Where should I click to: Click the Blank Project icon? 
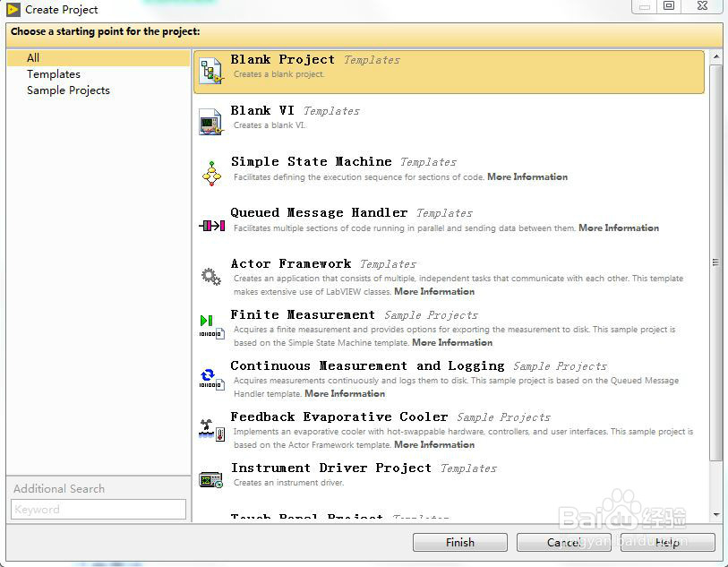coord(211,71)
